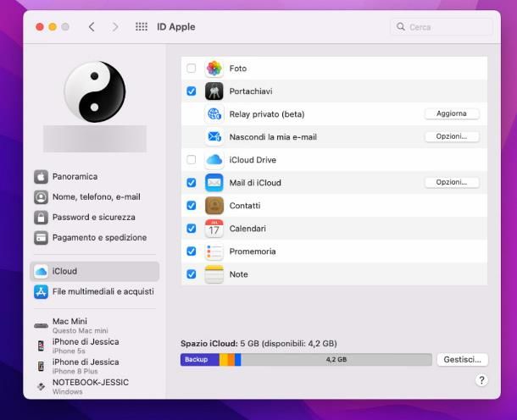Viewport: 517px width, 420px height.
Task: Open help with the question mark button
Action: pyautogui.click(x=481, y=381)
